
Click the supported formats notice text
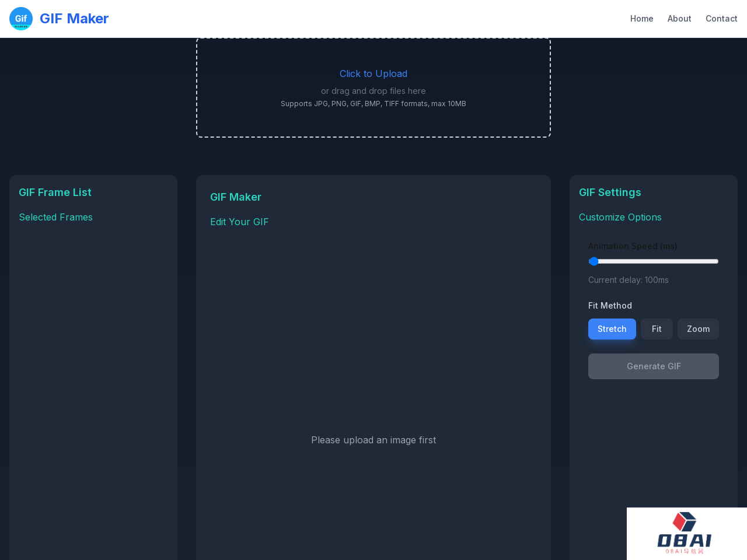pyautogui.click(x=373, y=103)
